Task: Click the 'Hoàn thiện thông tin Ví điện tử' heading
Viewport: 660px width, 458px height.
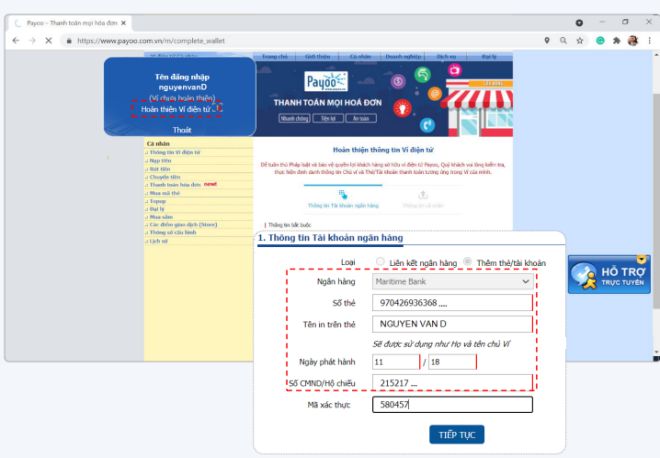Action: 383,149
